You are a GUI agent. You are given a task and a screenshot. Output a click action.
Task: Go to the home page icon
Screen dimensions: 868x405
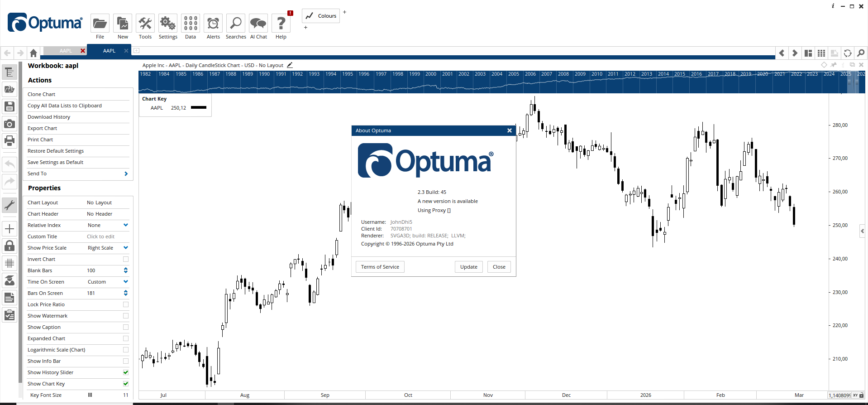click(33, 53)
